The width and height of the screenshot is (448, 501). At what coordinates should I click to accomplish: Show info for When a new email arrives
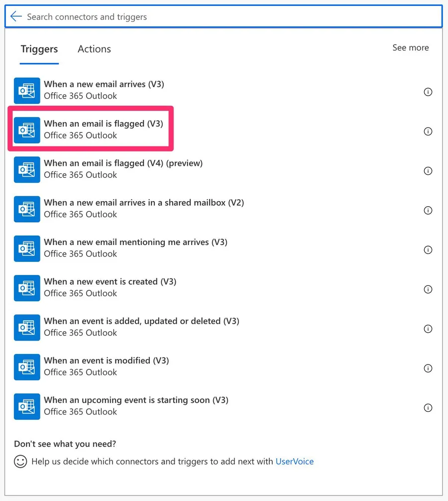(x=428, y=92)
